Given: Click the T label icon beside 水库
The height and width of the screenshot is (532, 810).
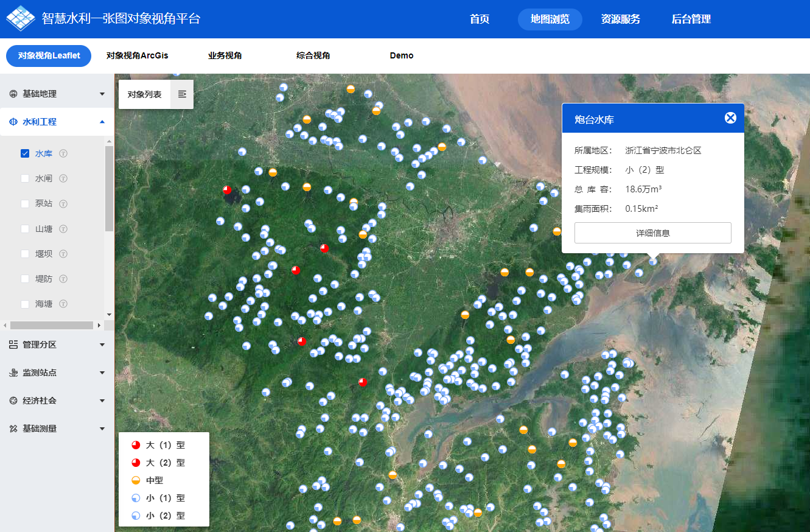Looking at the screenshot, I should (x=63, y=154).
